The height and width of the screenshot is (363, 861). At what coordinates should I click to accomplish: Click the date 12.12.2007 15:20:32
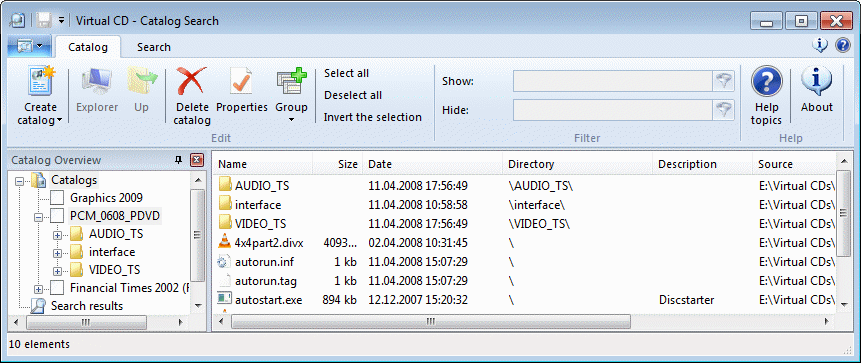(418, 300)
